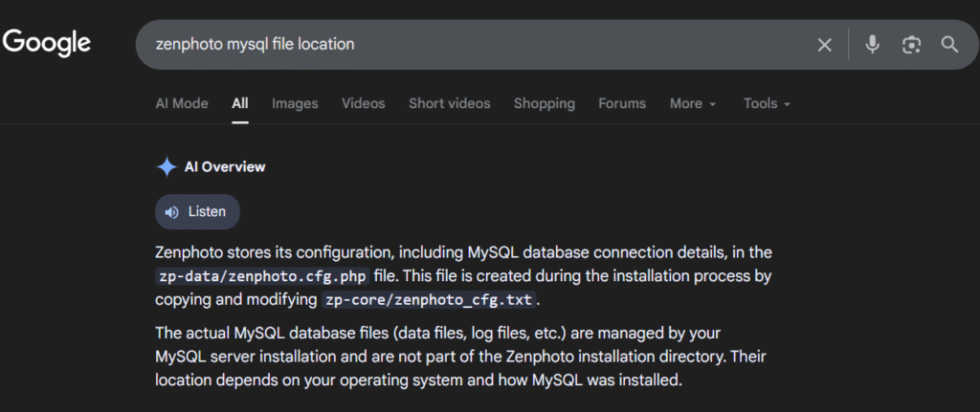980x412 pixels.
Task: Open the Short videos tab
Action: (x=449, y=103)
